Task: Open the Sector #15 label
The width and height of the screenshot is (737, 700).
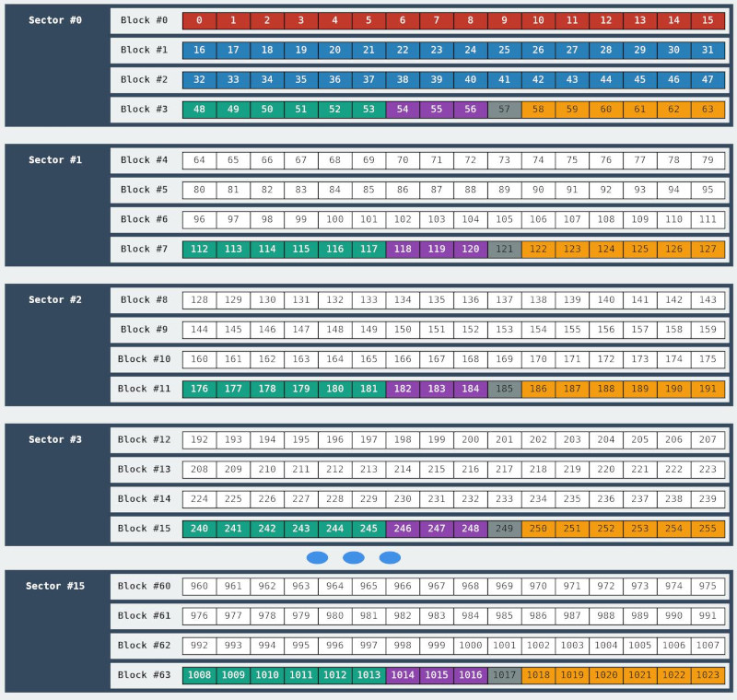Action: pos(54,586)
